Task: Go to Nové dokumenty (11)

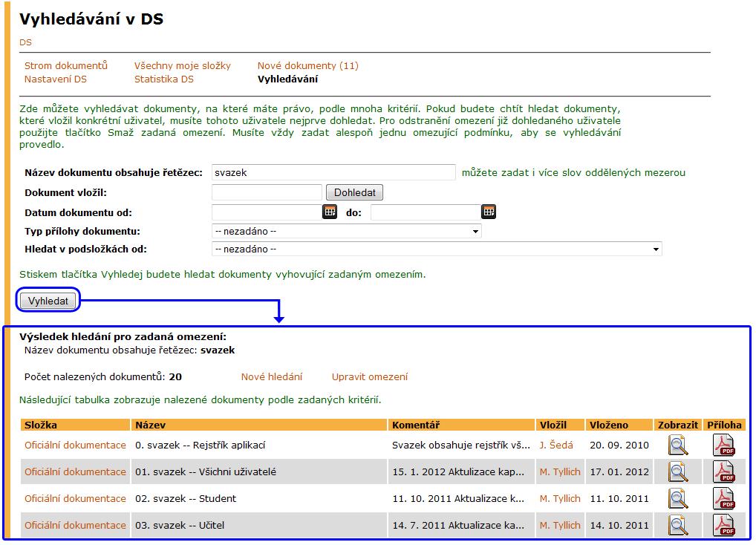Action: [x=308, y=65]
